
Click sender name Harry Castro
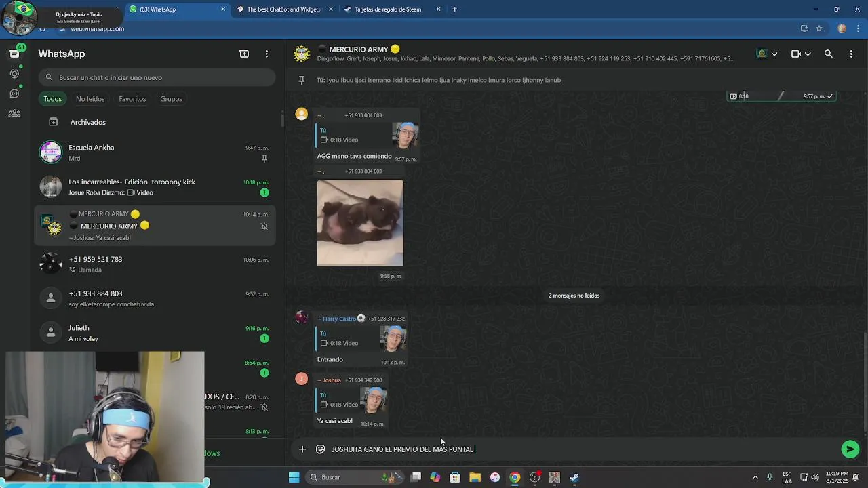click(x=339, y=319)
